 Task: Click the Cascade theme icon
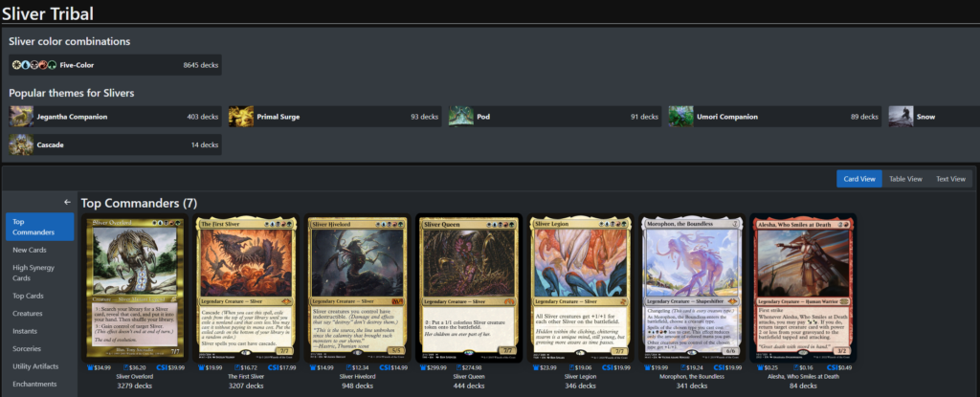point(21,144)
